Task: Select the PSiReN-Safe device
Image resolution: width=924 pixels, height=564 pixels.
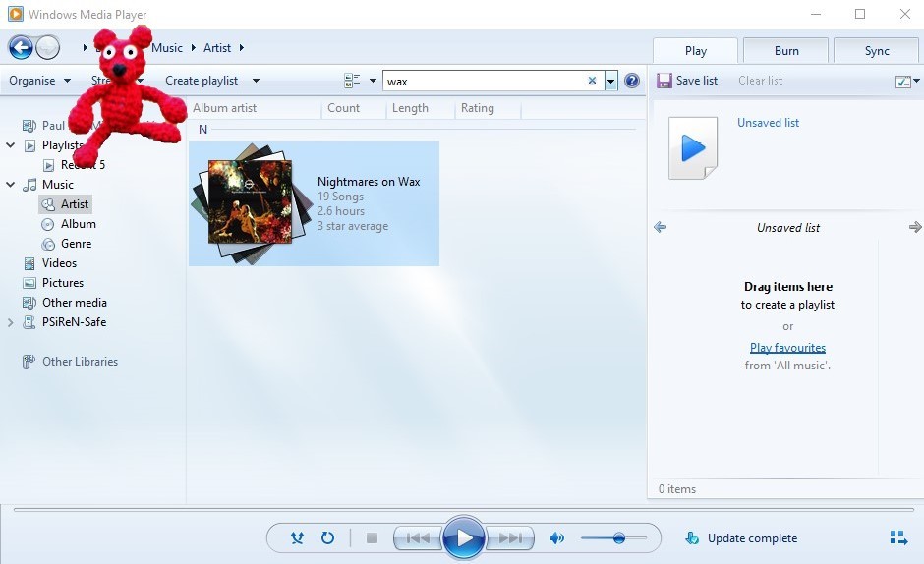Action: pyautogui.click(x=74, y=321)
